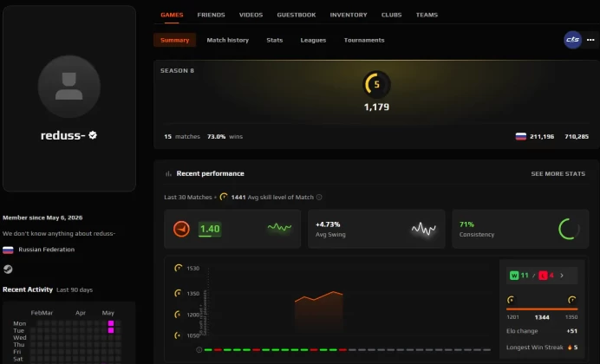Open the VIDEOS tab

pyautogui.click(x=251, y=15)
